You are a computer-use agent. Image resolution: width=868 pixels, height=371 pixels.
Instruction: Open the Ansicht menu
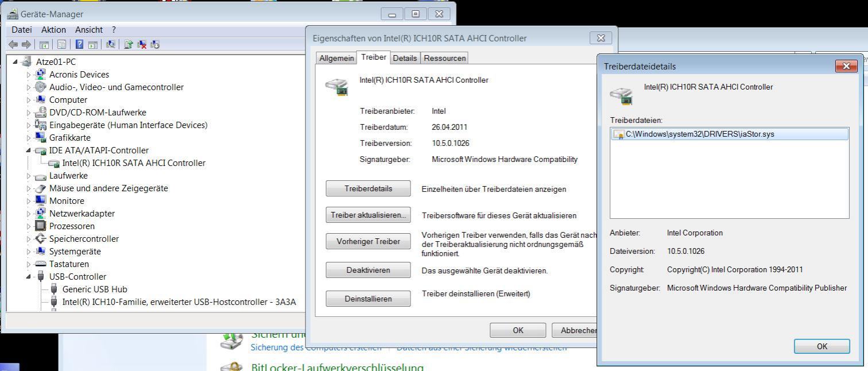[x=89, y=29]
